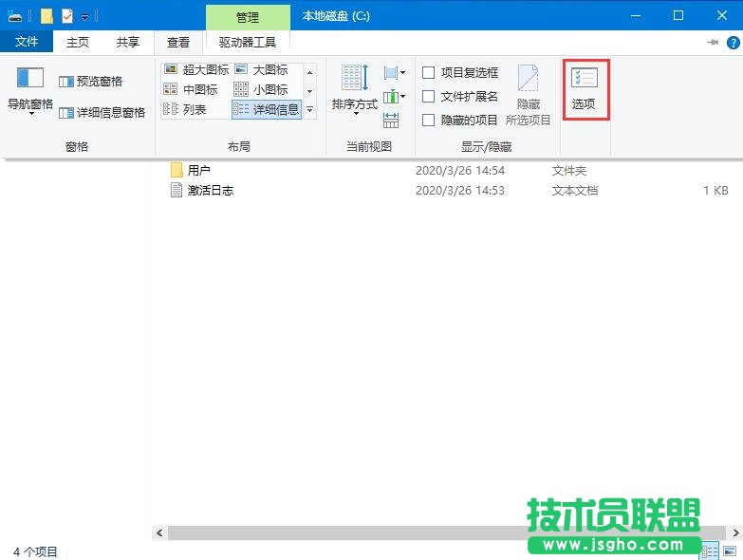Click the Manage (管理) contextual tab

[248, 17]
